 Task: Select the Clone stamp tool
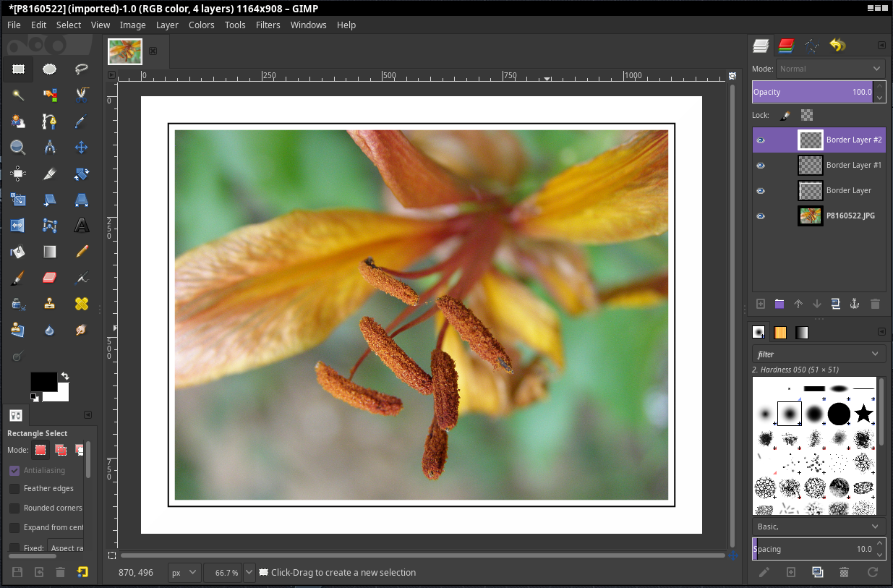point(49,304)
